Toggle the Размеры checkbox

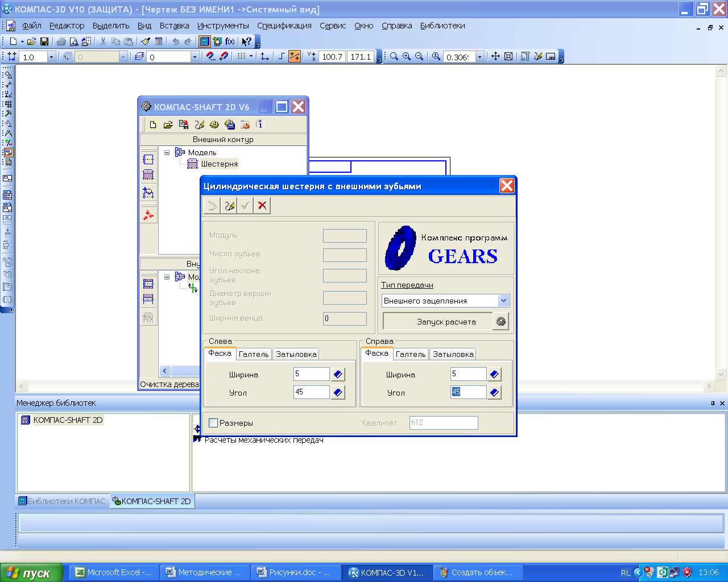tap(214, 423)
